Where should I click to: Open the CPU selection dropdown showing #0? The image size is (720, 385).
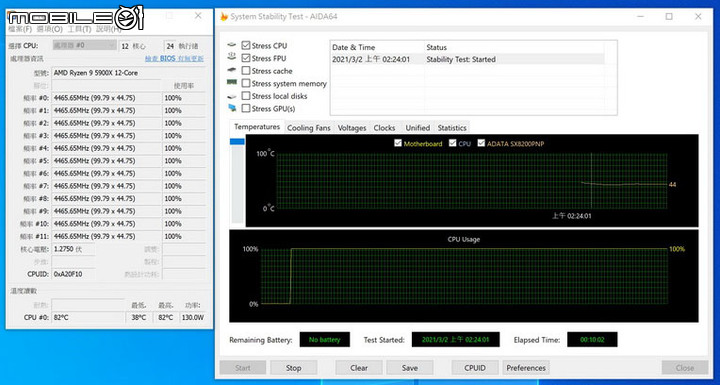[x=84, y=45]
